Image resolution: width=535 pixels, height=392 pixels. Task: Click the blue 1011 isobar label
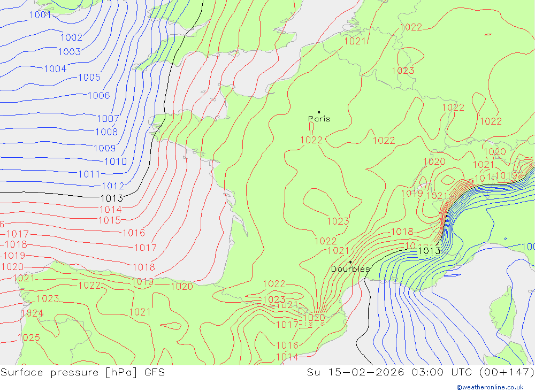[x=89, y=174]
